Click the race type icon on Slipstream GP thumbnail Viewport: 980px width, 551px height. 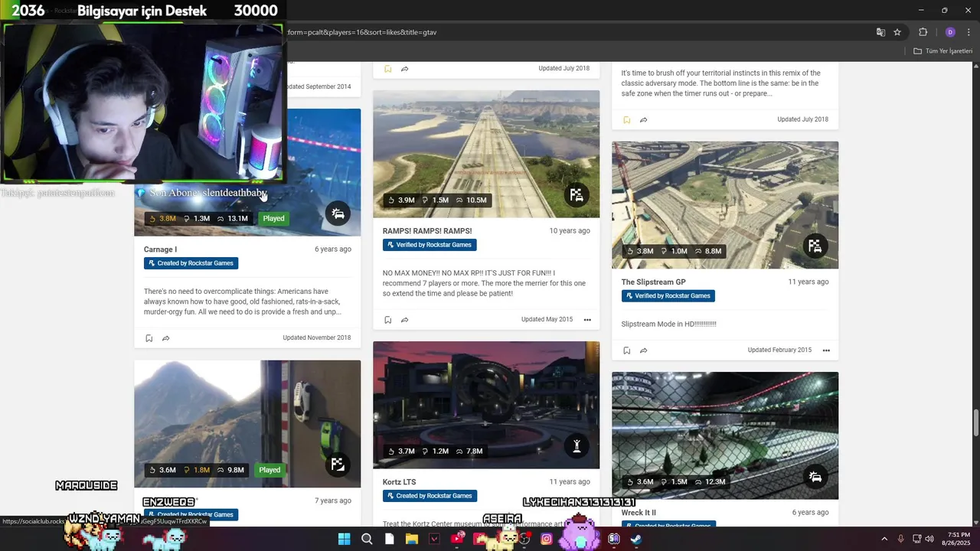point(815,246)
